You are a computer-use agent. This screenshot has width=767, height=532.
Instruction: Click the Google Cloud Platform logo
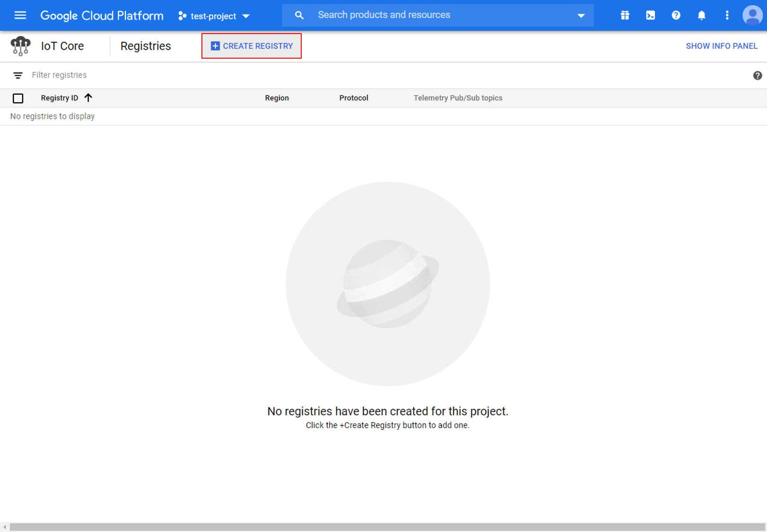pyautogui.click(x=102, y=16)
